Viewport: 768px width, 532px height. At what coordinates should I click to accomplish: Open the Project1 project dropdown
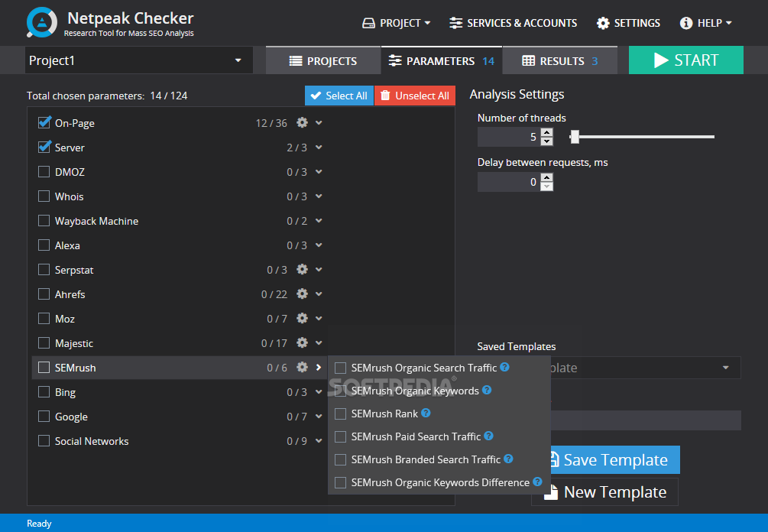tap(139, 60)
